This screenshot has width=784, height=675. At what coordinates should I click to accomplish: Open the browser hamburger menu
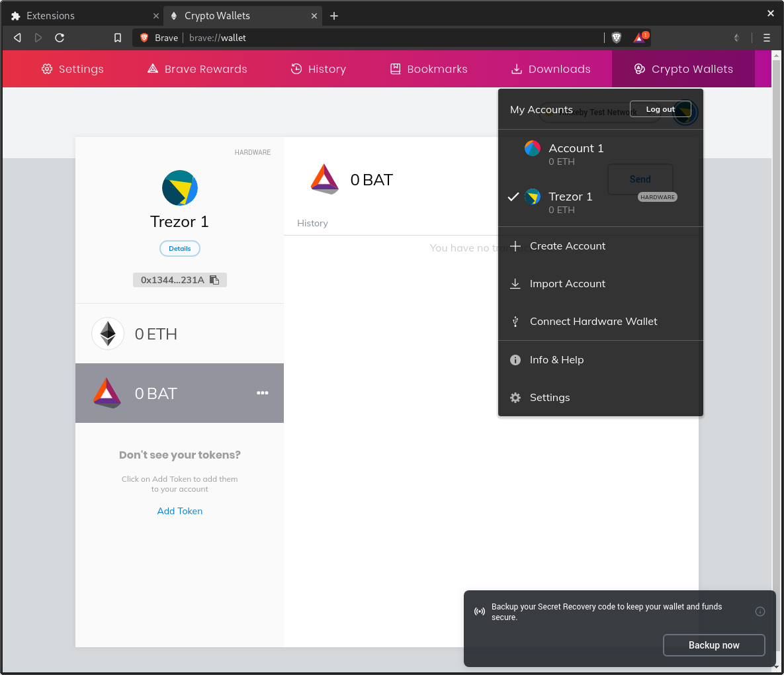767,38
